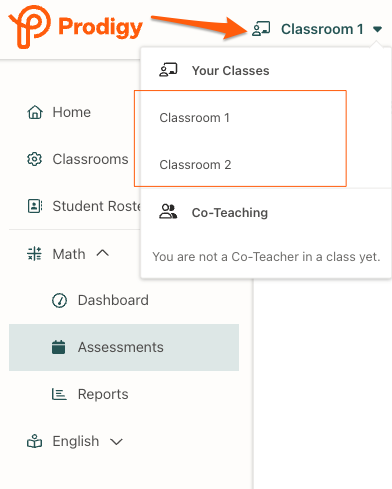Click the Your Classes teacher icon
Viewport: 392px width, 489px height.
168,70
